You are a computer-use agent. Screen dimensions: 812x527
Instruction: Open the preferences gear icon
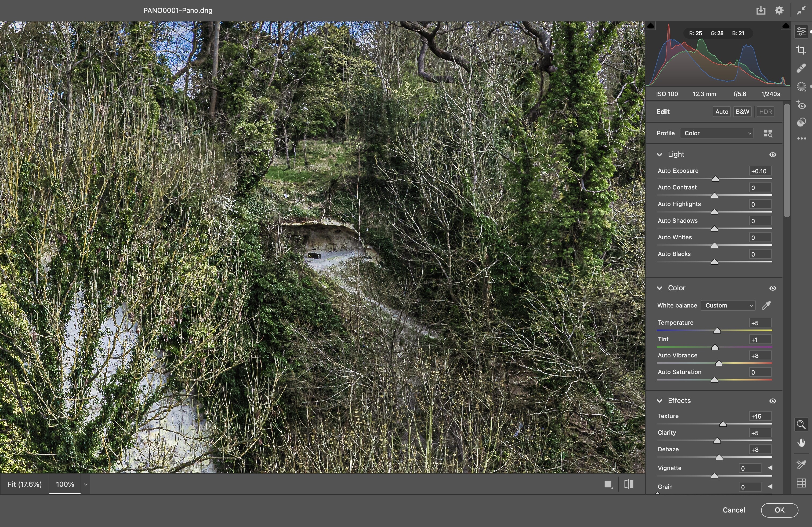pyautogui.click(x=779, y=10)
